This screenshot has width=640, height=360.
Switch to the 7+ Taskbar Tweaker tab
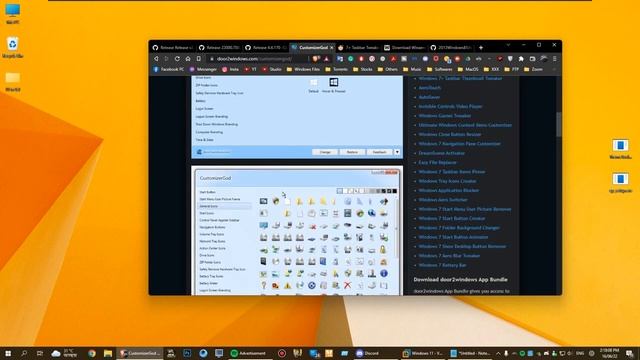tap(359, 48)
